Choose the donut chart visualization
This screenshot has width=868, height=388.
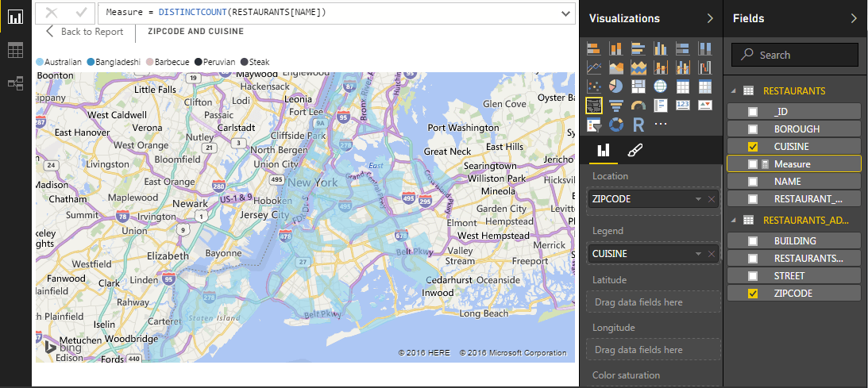pyautogui.click(x=615, y=125)
